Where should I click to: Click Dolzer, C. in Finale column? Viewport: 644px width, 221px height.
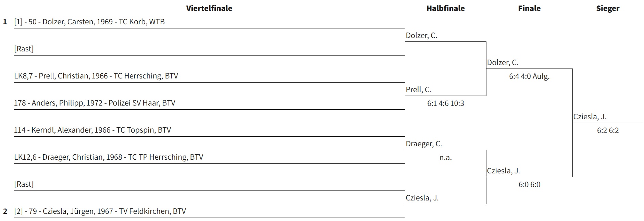pos(503,62)
